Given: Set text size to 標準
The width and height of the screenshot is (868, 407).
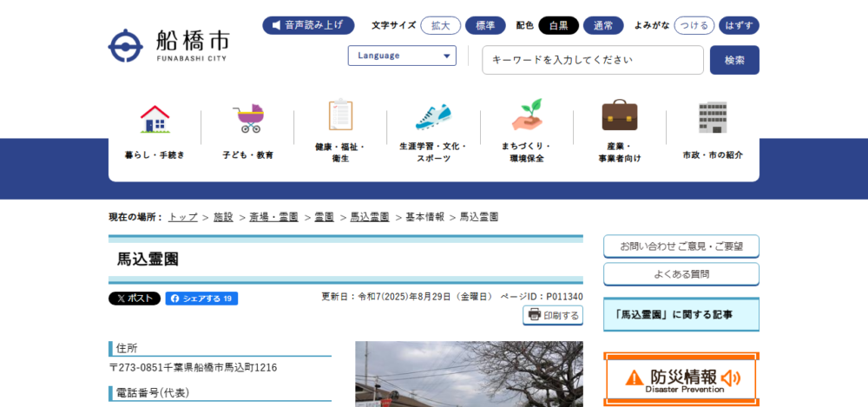Looking at the screenshot, I should tap(485, 25).
